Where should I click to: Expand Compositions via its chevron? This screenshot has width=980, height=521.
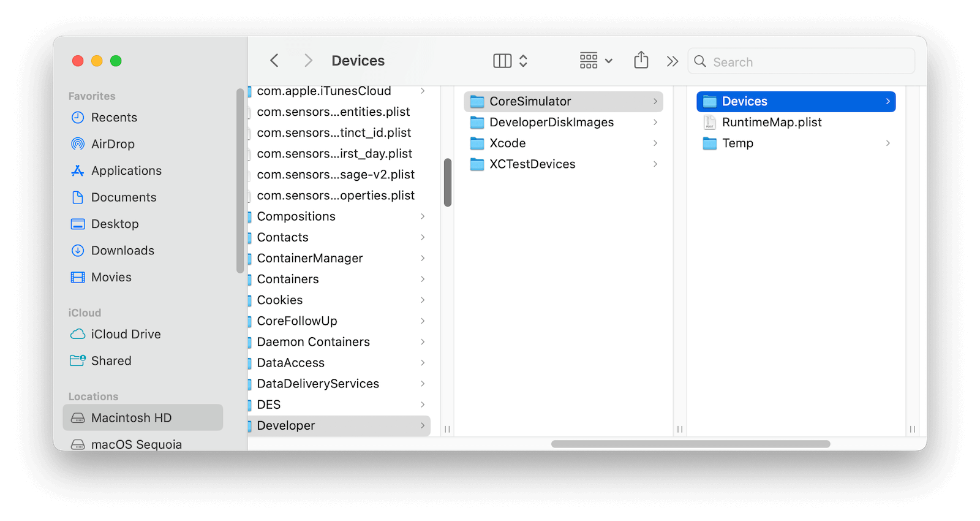[423, 216]
